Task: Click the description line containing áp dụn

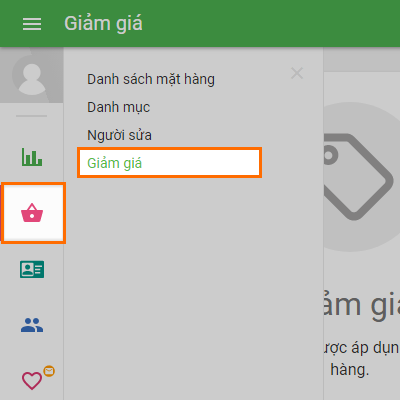Action: (x=361, y=348)
